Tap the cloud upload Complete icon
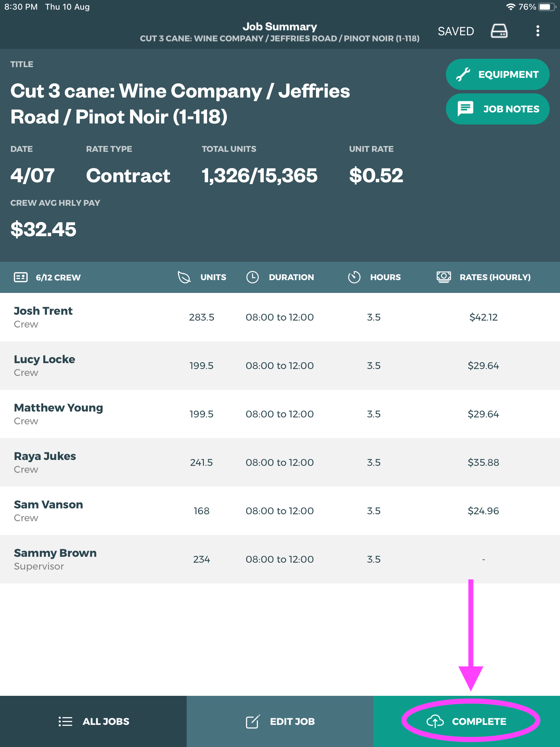The image size is (560, 747). coord(435,721)
